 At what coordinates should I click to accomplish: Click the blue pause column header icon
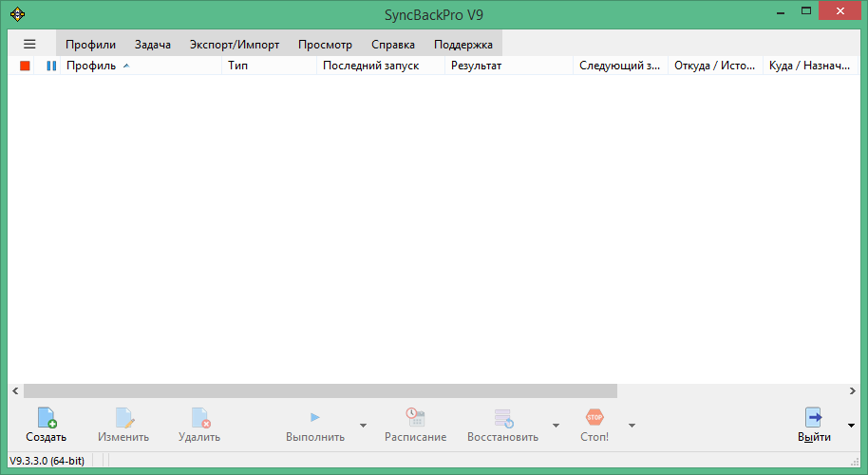51,66
